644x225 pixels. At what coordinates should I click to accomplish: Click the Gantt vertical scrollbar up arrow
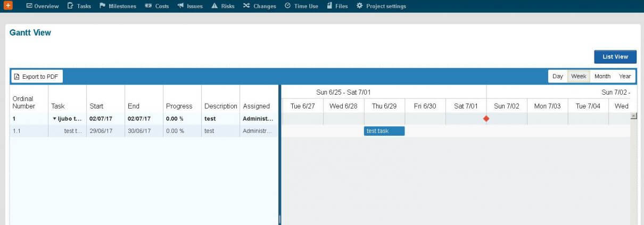click(x=633, y=115)
